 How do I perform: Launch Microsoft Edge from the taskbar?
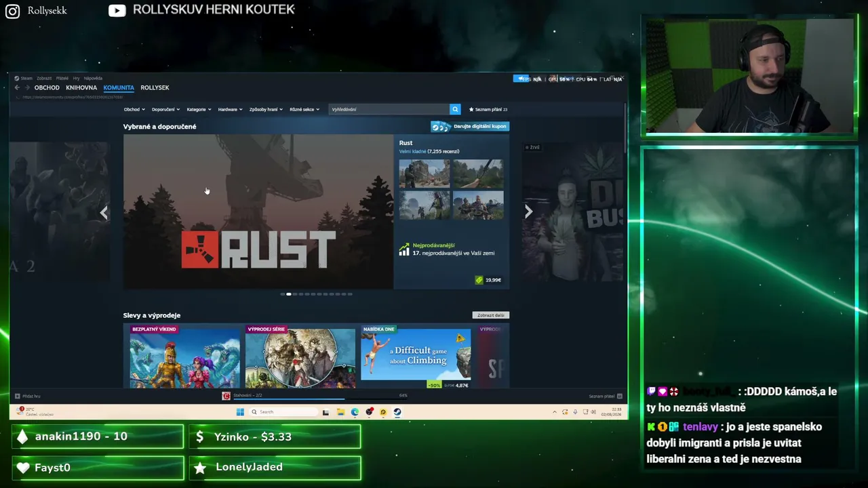point(355,411)
